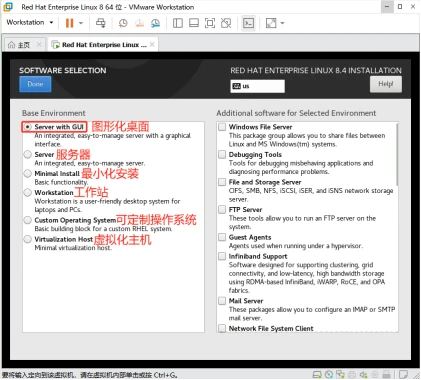Close the 主页 tab
Image resolution: width=421 pixels, height=380 pixels.
pos(39,44)
